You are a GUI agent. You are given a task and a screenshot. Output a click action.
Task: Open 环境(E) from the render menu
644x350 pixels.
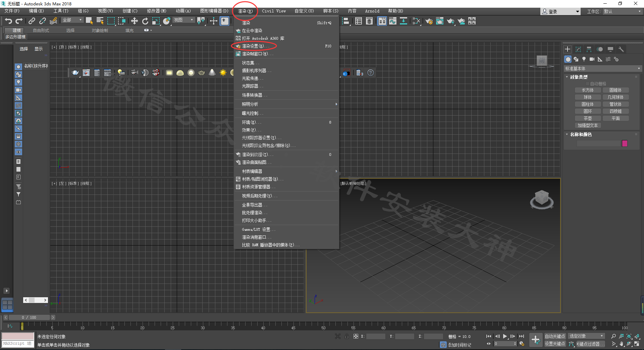click(286, 122)
